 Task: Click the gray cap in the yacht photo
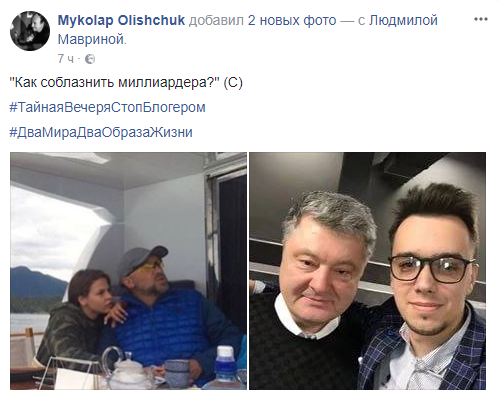[141, 260]
